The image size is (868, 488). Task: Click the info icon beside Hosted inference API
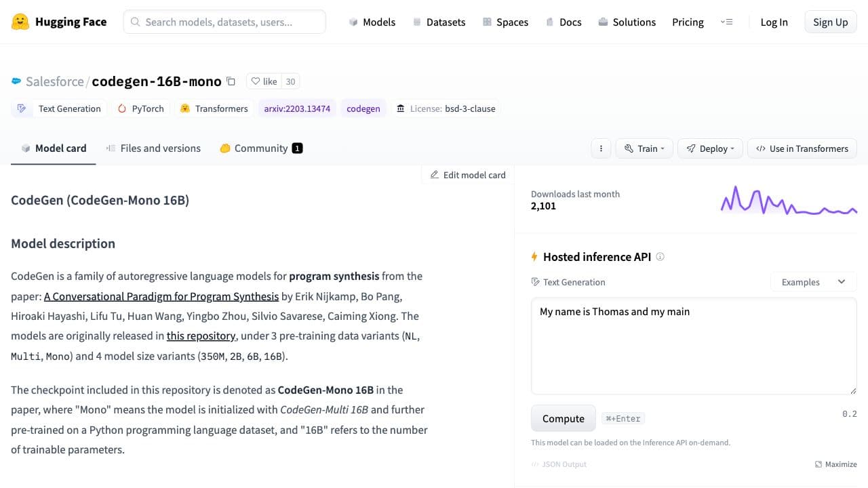click(660, 257)
